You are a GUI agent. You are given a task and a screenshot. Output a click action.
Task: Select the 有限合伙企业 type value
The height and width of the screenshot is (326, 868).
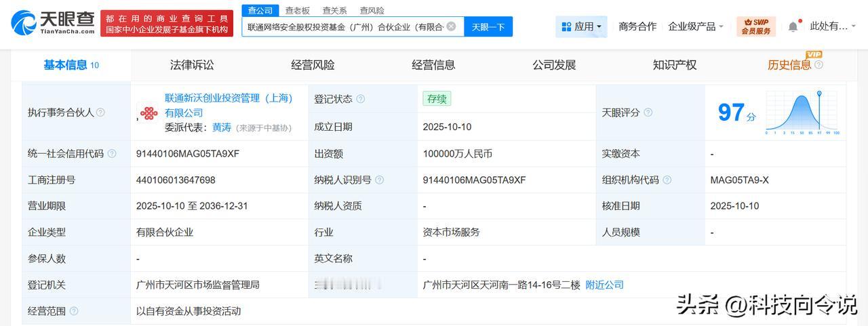coord(165,232)
